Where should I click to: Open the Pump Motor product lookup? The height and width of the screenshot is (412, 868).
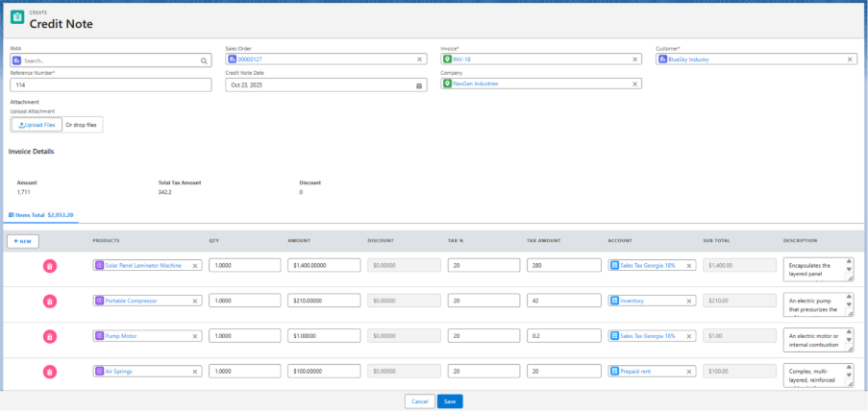tap(142, 336)
